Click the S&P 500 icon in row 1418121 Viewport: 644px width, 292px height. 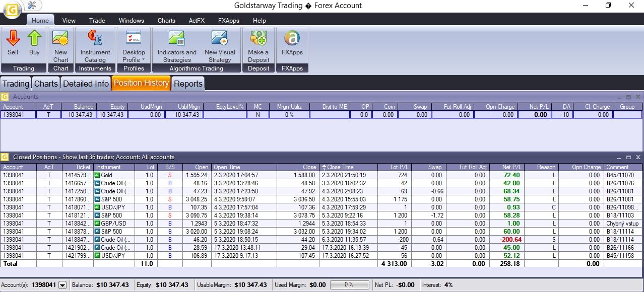[x=98, y=215]
